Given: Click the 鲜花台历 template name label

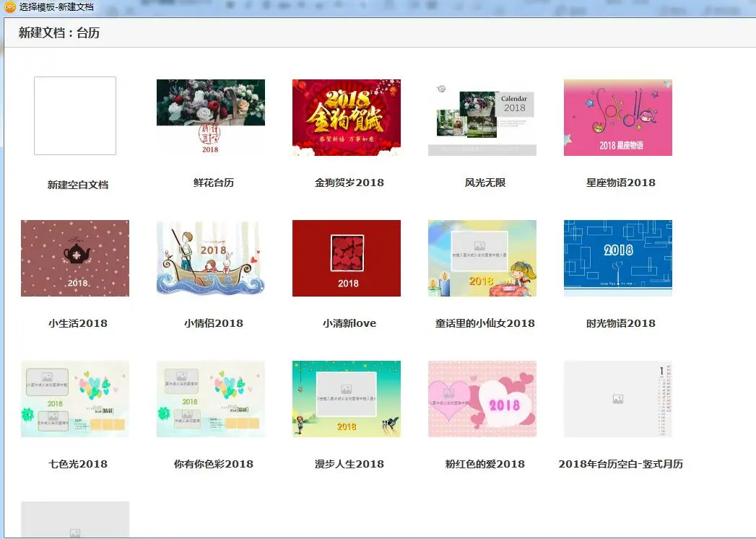Looking at the screenshot, I should [210, 183].
